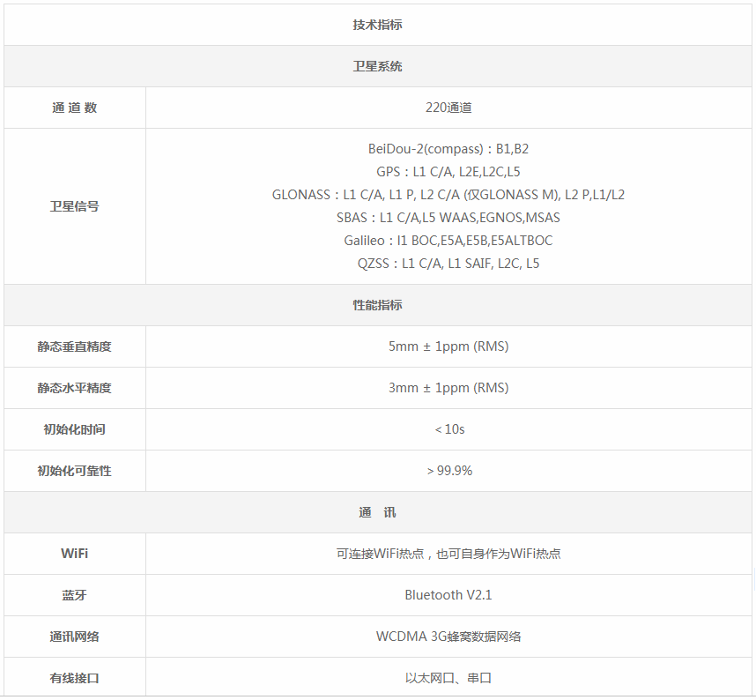
Task: Click the SBAS signal line text
Action: pyautogui.click(x=448, y=218)
